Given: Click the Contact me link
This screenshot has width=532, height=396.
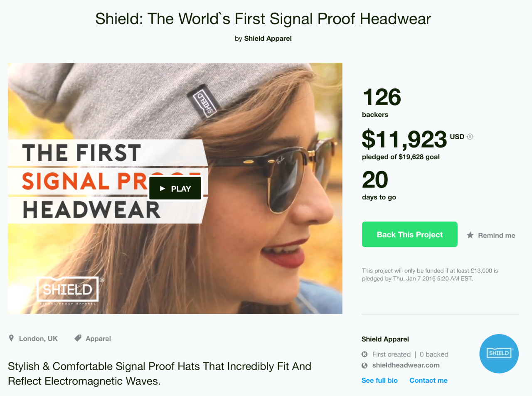Looking at the screenshot, I should pyautogui.click(x=429, y=380).
